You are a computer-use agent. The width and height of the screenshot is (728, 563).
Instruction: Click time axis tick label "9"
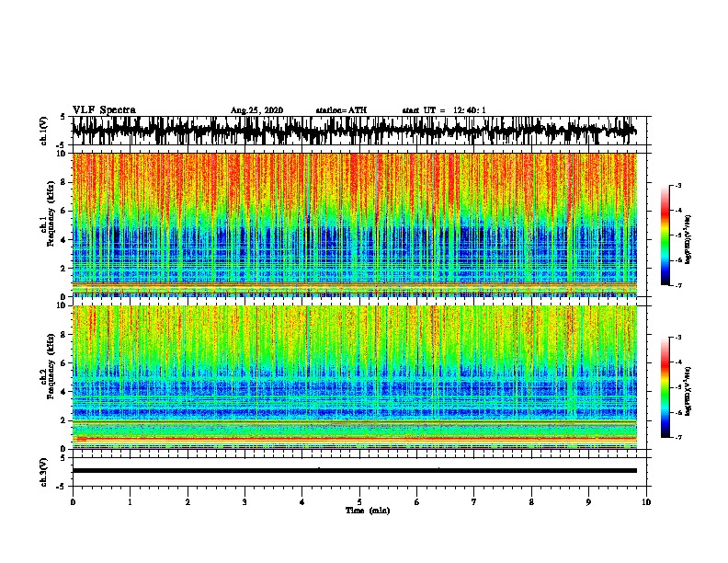[x=588, y=502]
